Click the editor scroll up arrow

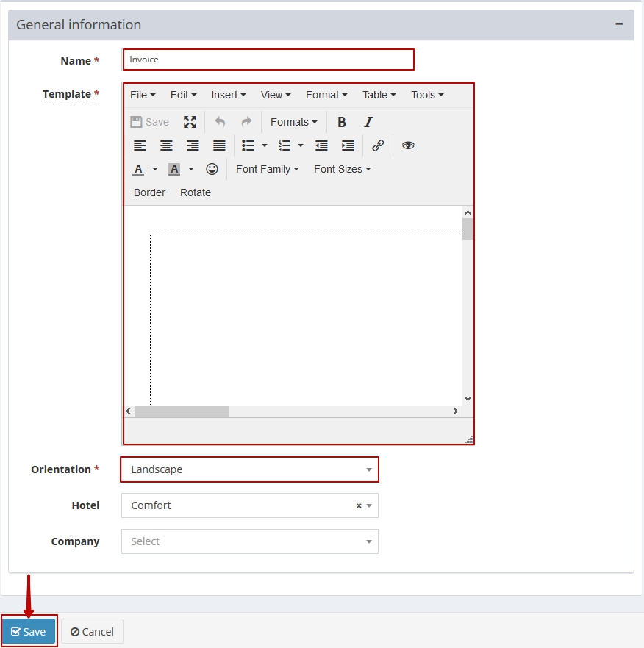click(468, 212)
